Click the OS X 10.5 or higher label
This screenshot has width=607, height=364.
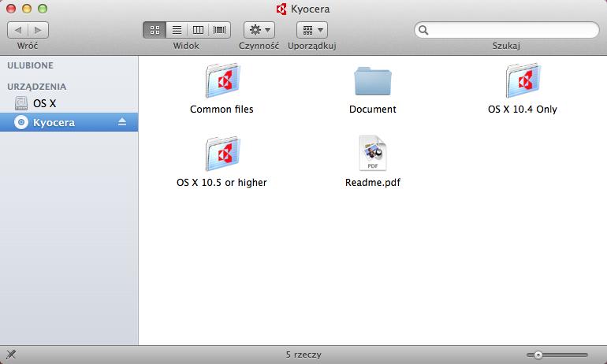point(222,183)
